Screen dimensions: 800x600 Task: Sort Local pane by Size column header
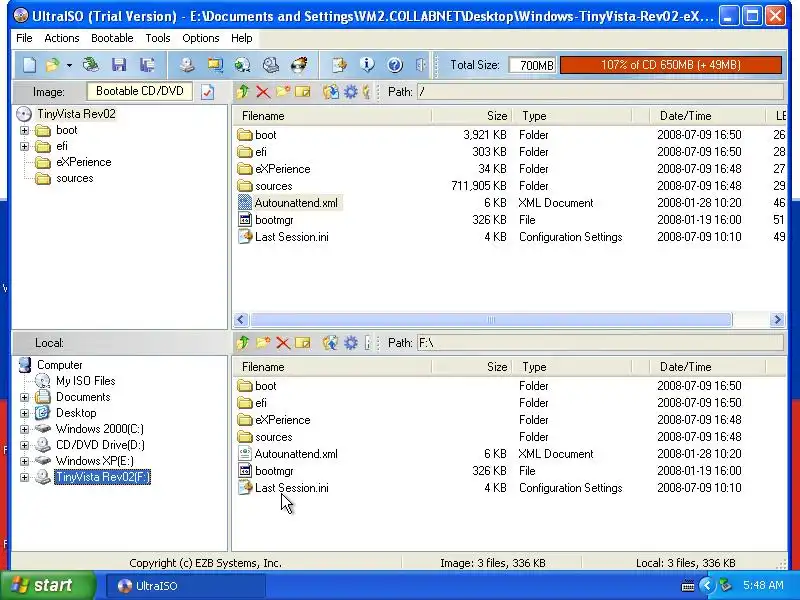[x=472, y=367]
